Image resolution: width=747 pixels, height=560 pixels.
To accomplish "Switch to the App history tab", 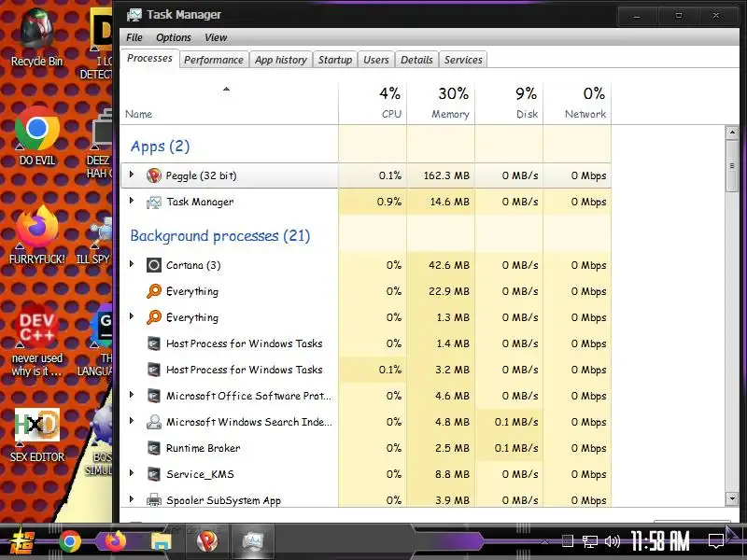I will [281, 60].
